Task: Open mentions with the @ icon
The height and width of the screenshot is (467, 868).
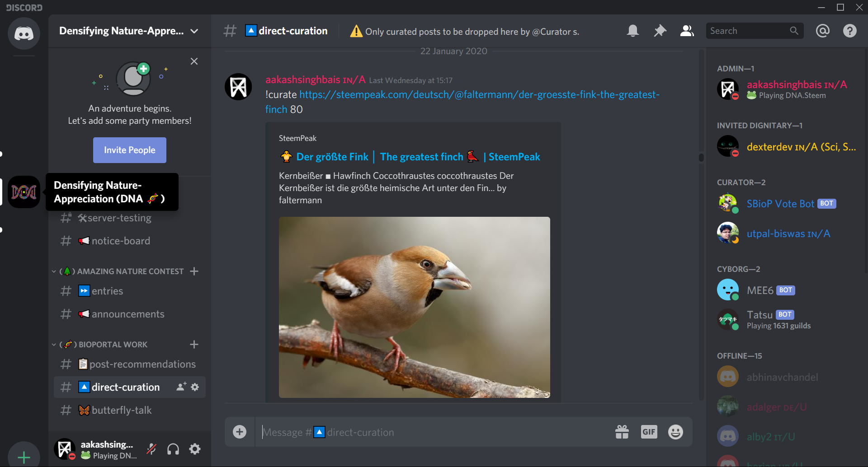Action: pos(823,31)
